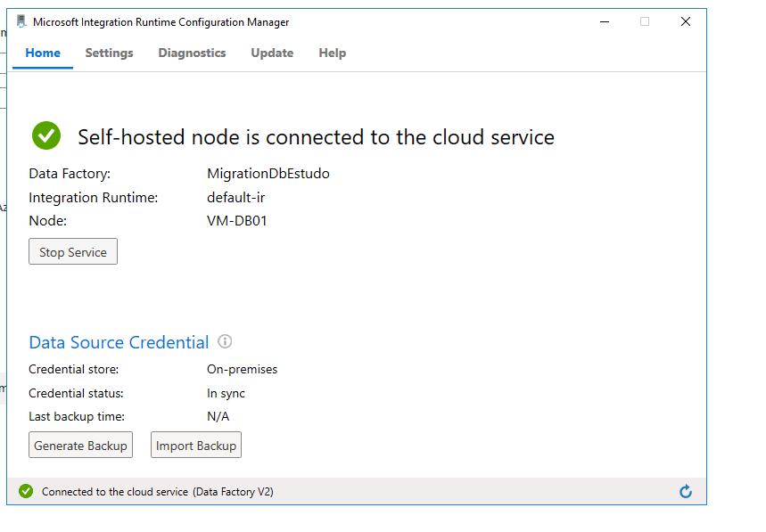The width and height of the screenshot is (766, 532).
Task: Click the MigrationDbEstudo data factory name
Action: 268,174
